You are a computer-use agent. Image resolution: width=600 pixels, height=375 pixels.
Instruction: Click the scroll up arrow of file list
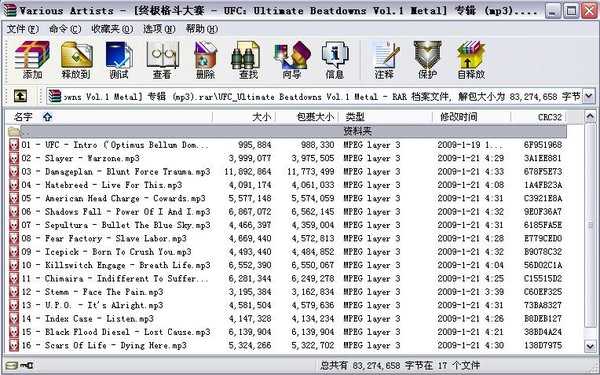tap(590, 117)
